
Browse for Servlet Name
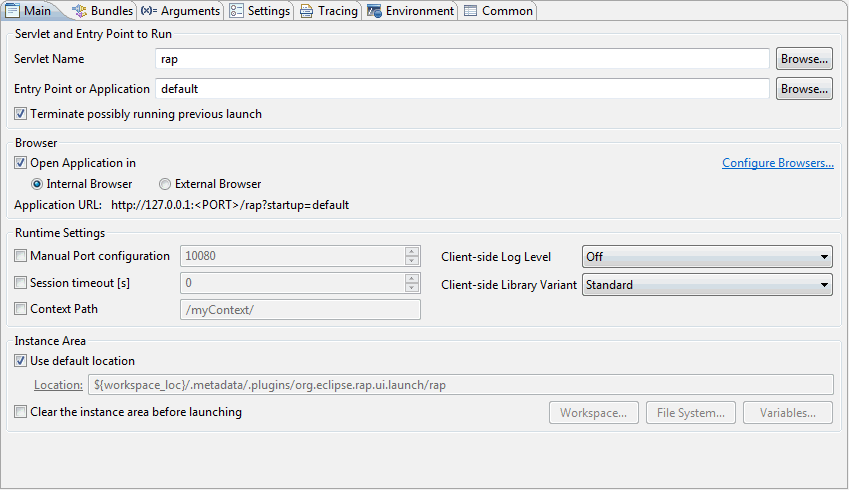click(804, 59)
